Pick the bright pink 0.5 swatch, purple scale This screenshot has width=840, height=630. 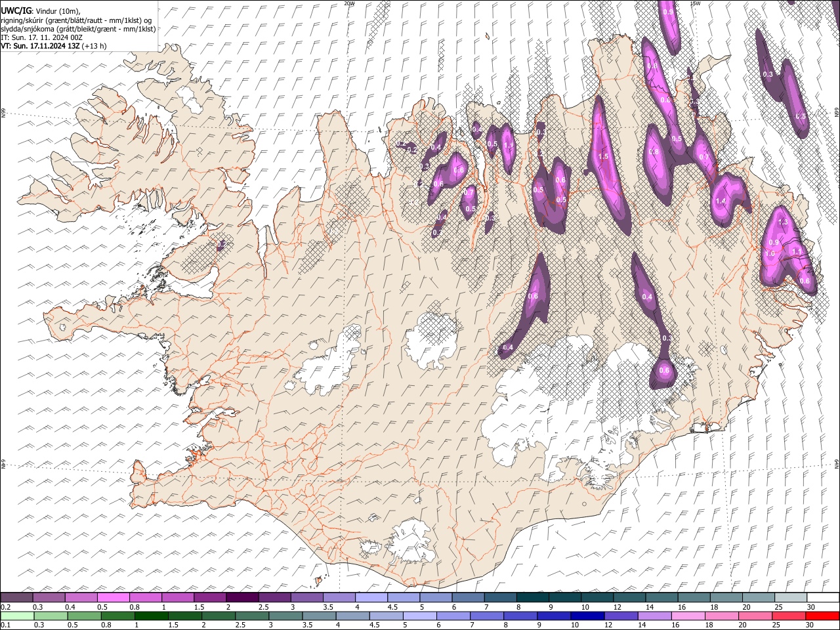click(114, 597)
